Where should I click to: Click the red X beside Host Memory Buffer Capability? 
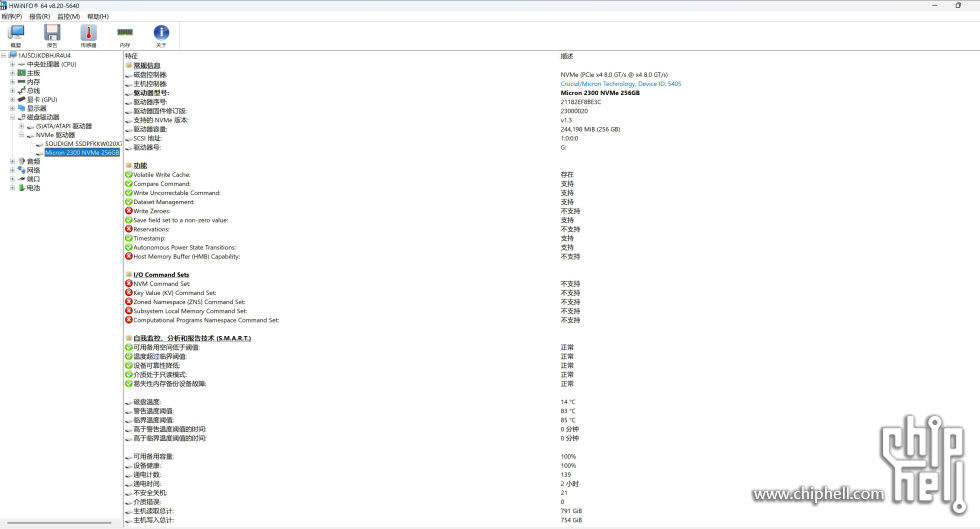(129, 256)
